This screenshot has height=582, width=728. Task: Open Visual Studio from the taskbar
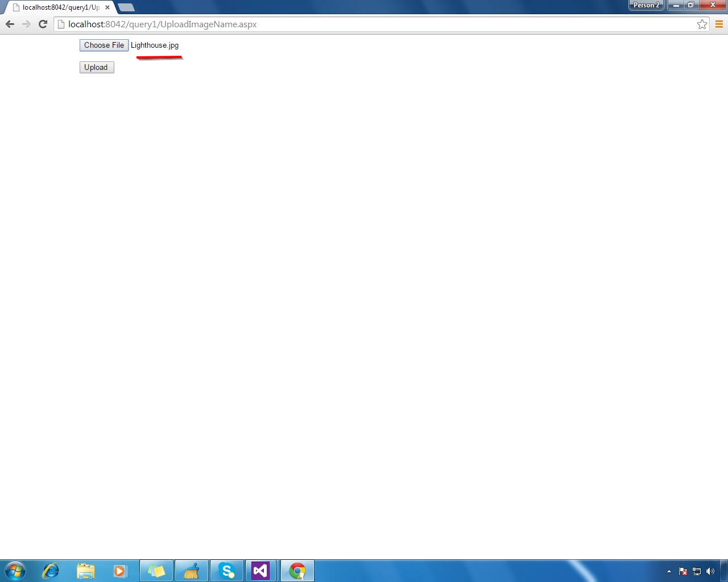tap(261, 570)
